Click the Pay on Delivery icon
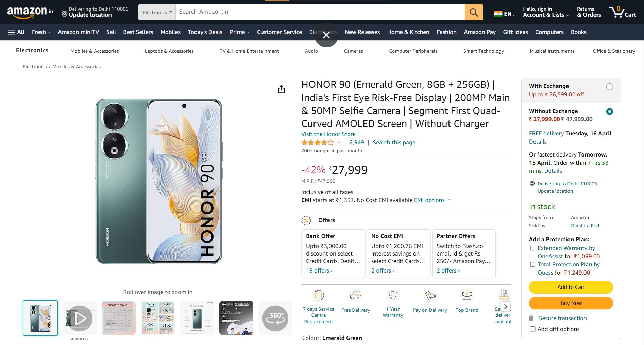Image resolution: width=644 pixels, height=345 pixels. tap(430, 296)
